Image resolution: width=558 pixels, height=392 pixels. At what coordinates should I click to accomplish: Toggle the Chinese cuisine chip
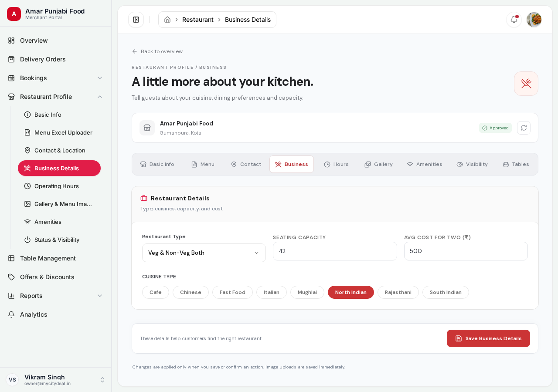tap(191, 292)
